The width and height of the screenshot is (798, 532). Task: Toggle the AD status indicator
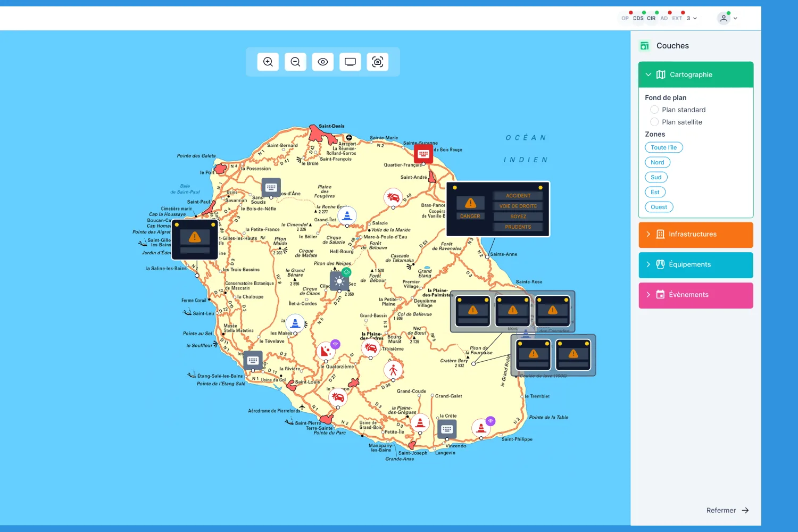(x=664, y=18)
